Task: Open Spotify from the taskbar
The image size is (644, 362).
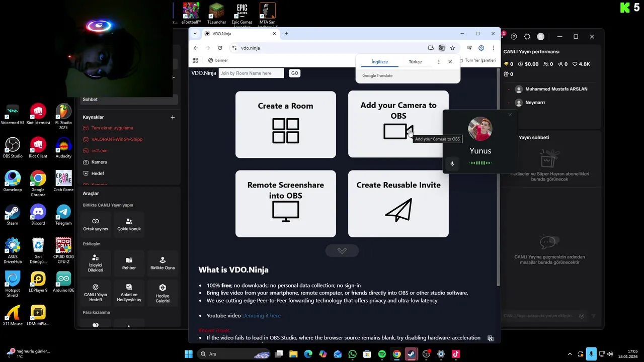Action: 382,354
